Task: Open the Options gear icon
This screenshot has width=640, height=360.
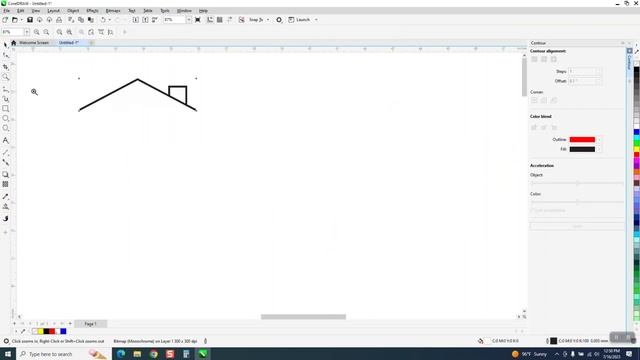Action: pyautogui.click(x=279, y=20)
